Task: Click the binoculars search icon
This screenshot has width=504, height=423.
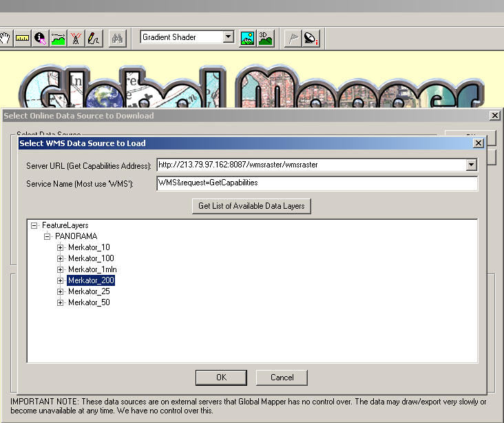Action: (x=118, y=38)
